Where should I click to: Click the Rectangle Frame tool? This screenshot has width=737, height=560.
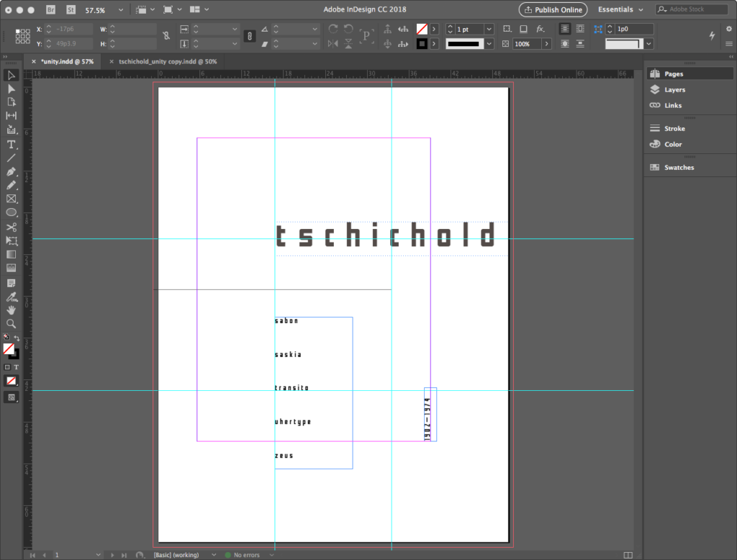(11, 199)
